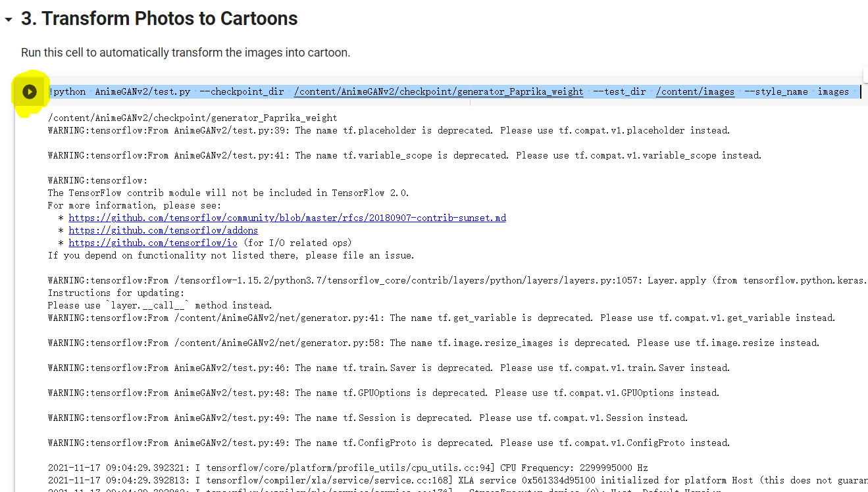The height and width of the screenshot is (492, 868).
Task: Click the '--checkpoint_dir' argument in the code cell
Action: 242,91
